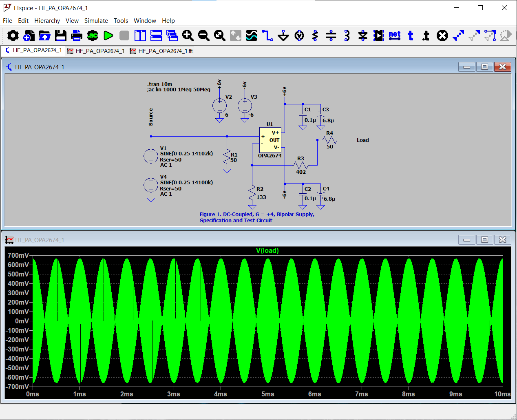Viewport: 517px width, 420px height.
Task: Close the schematic child window
Action: 502,67
